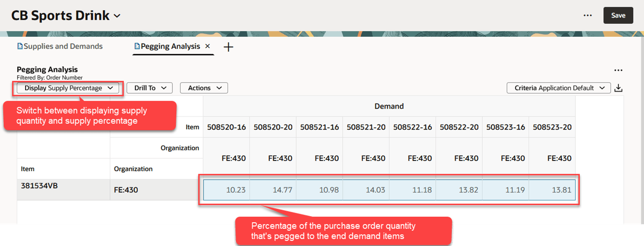The image size is (644, 246).
Task: Select column header 508520-20
Action: 273,127
